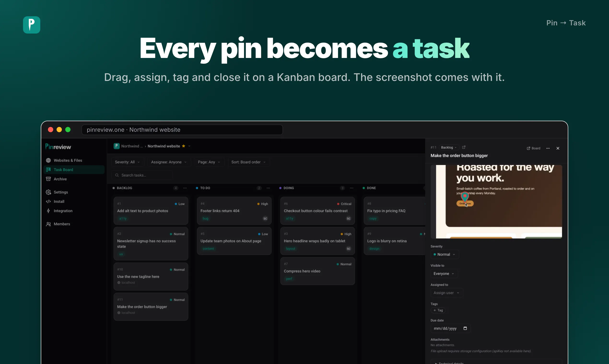
Task: Open task in new window icon beside Backlog
Action: coord(464,148)
